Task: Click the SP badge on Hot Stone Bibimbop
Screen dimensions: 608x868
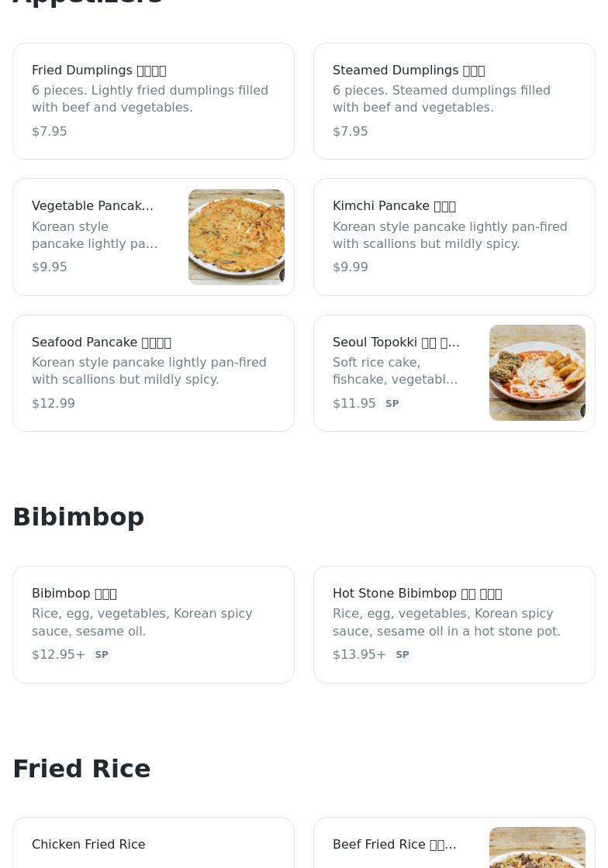Action: pyautogui.click(x=402, y=655)
